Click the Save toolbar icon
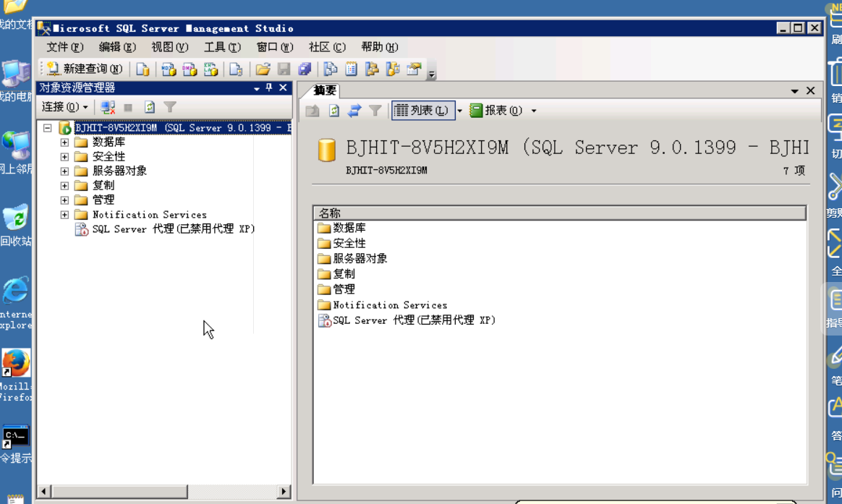The width and height of the screenshot is (842, 504). tap(284, 69)
